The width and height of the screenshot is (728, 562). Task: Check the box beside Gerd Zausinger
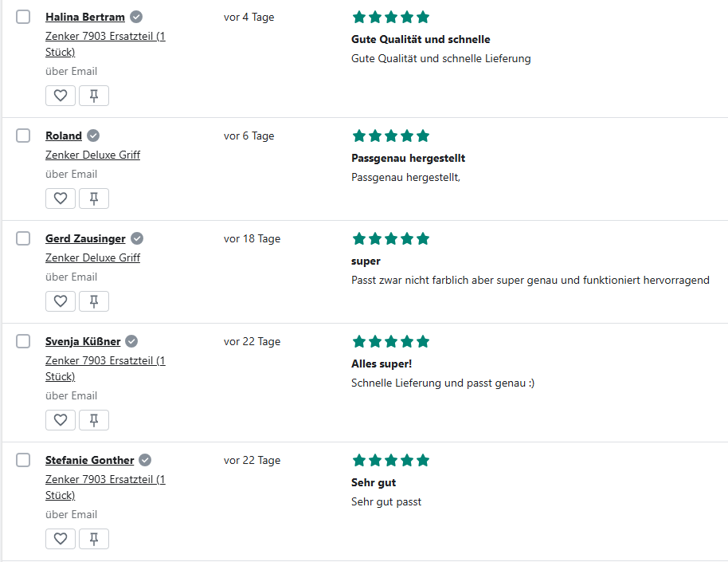(23, 238)
